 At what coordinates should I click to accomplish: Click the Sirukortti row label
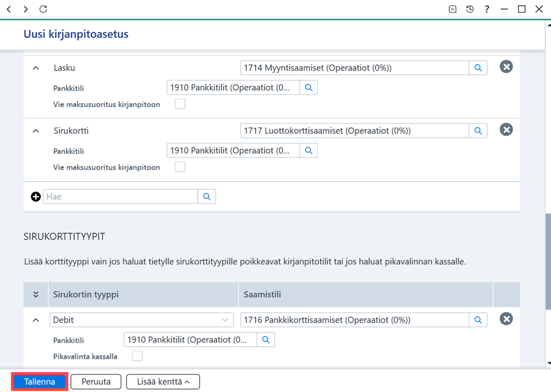pos(71,130)
